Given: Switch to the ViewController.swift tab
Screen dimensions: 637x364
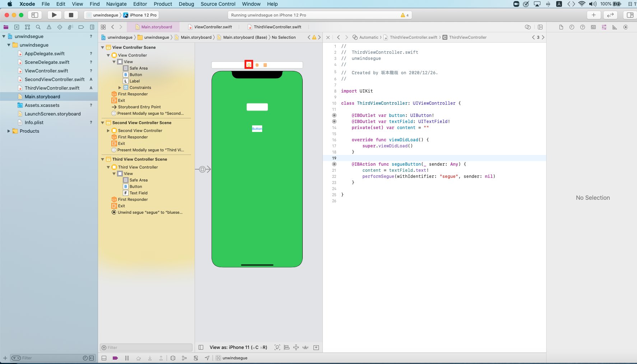Looking at the screenshot, I should coord(213,27).
